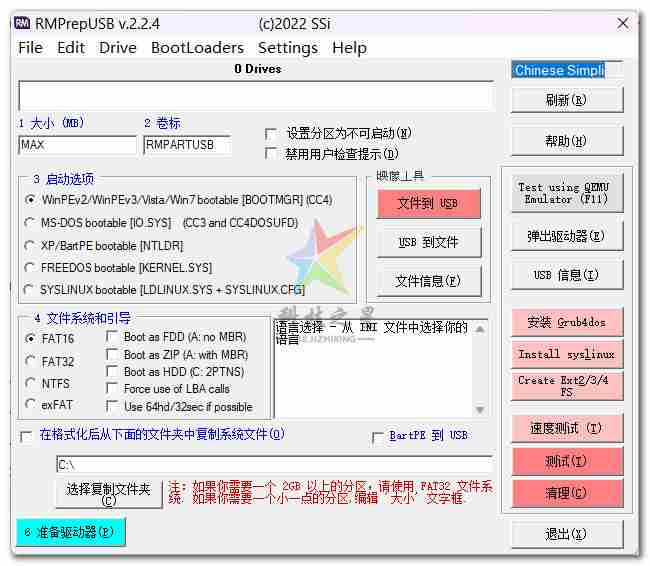Image resolution: width=650 pixels, height=566 pixels.
Task: Choose XP/BartPE bootable [NTLDR] option
Action: [x=31, y=245]
